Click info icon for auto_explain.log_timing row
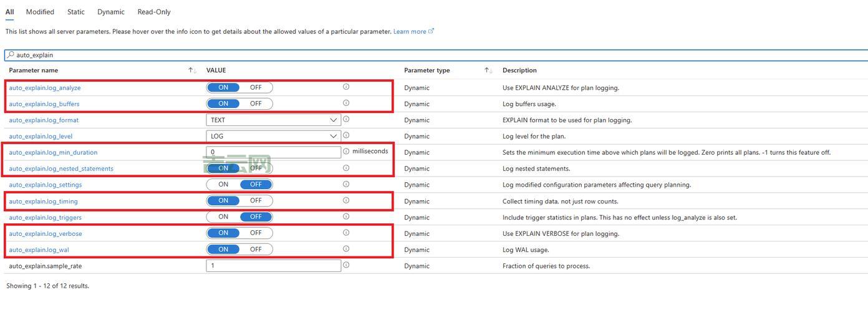 tap(346, 200)
